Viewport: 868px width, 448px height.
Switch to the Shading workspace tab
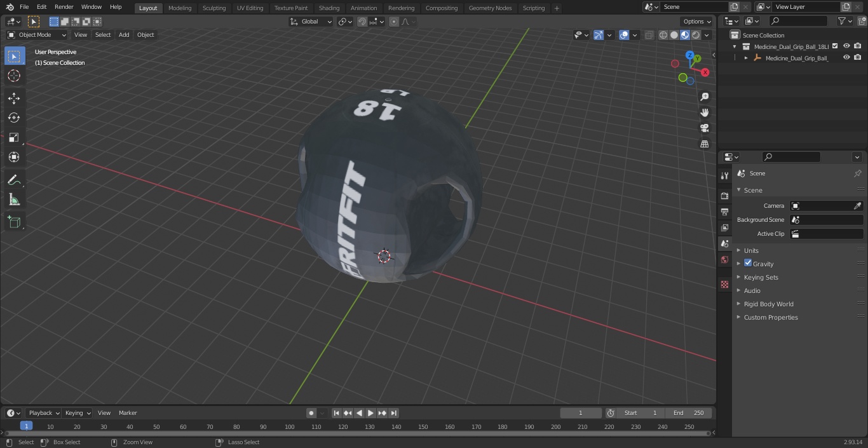(x=329, y=8)
